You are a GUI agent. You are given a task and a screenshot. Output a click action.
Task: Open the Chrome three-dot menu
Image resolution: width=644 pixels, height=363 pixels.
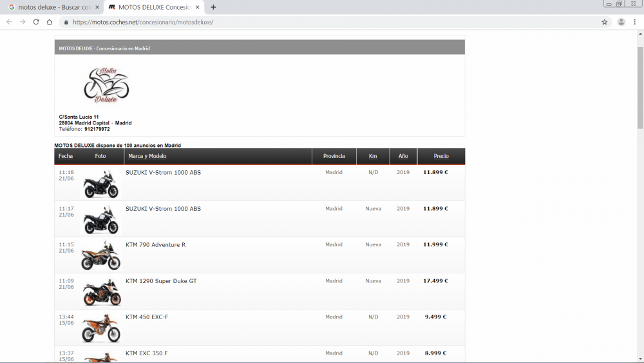click(x=634, y=22)
